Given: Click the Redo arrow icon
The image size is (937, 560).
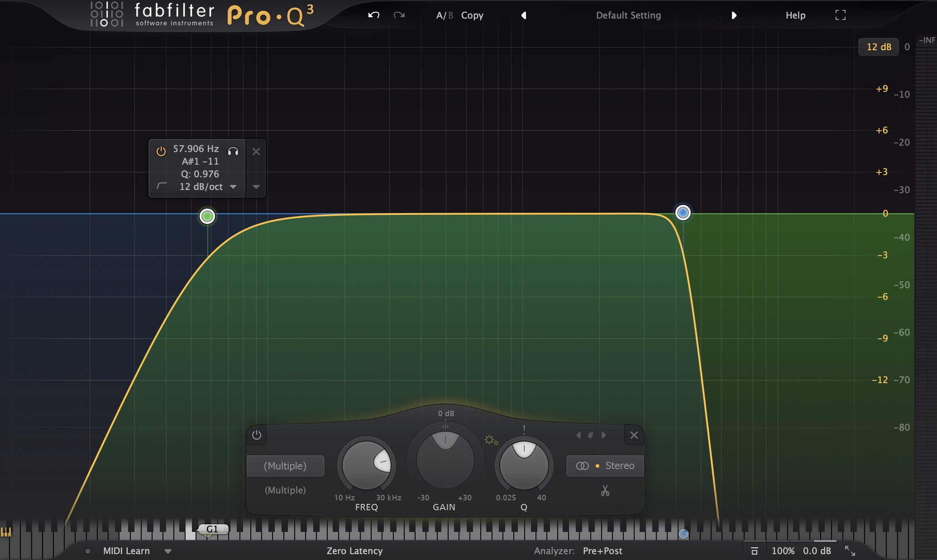Looking at the screenshot, I should coord(399,15).
